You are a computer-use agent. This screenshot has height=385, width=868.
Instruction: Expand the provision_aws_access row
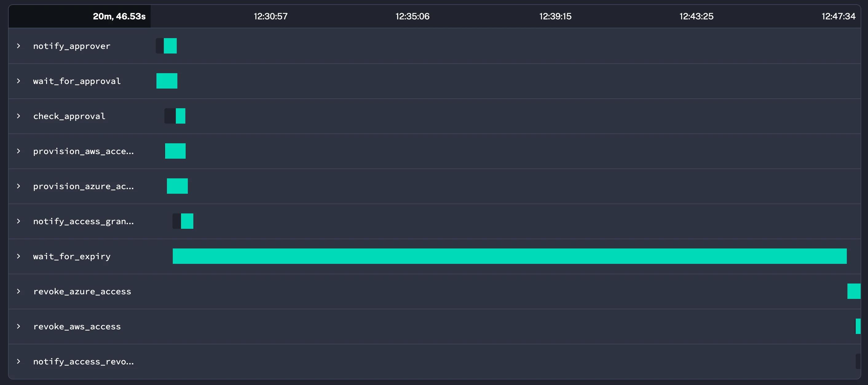18,151
